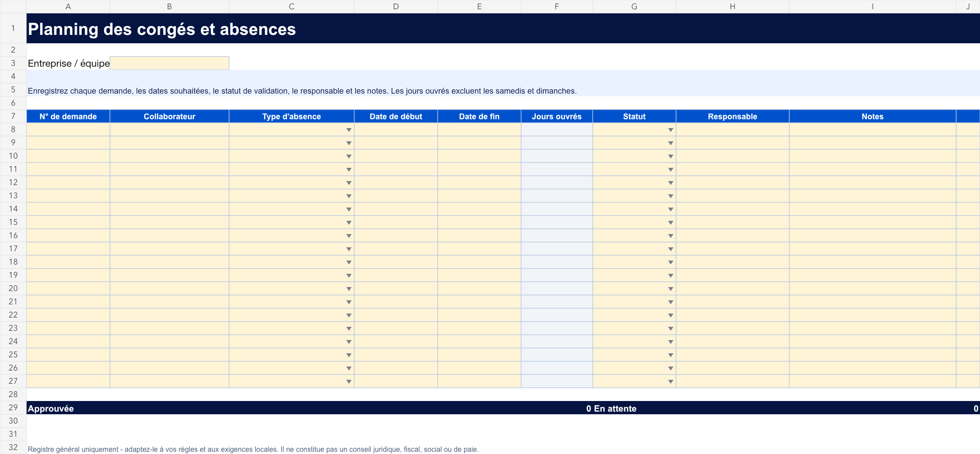Click the Date de début cell in row 25
This screenshot has height=454, width=980.
tap(396, 355)
